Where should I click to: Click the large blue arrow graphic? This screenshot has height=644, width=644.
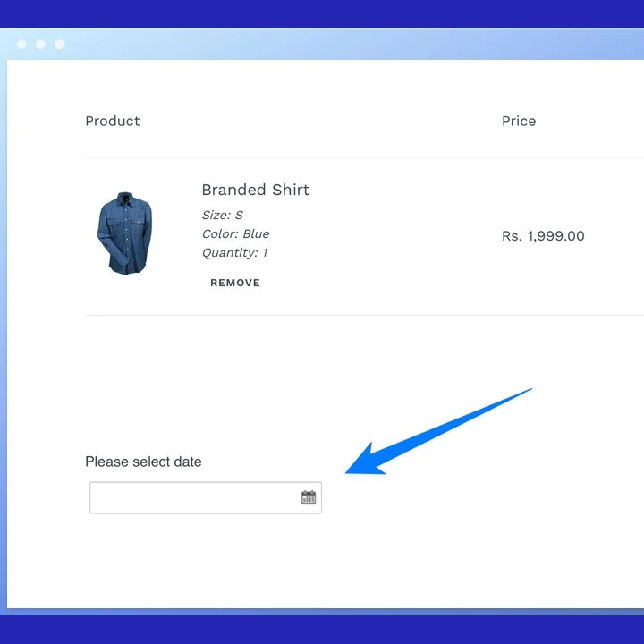pos(429,436)
